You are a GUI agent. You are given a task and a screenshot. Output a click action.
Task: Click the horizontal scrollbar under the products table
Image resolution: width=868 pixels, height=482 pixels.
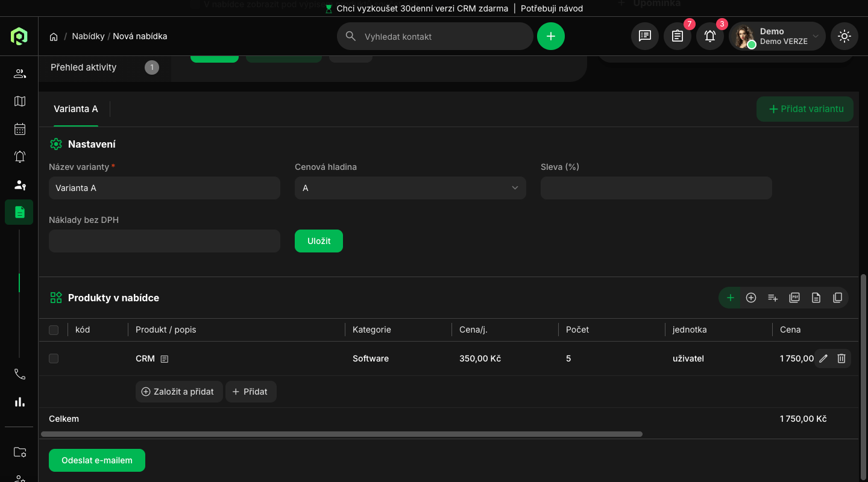pyautogui.click(x=341, y=434)
